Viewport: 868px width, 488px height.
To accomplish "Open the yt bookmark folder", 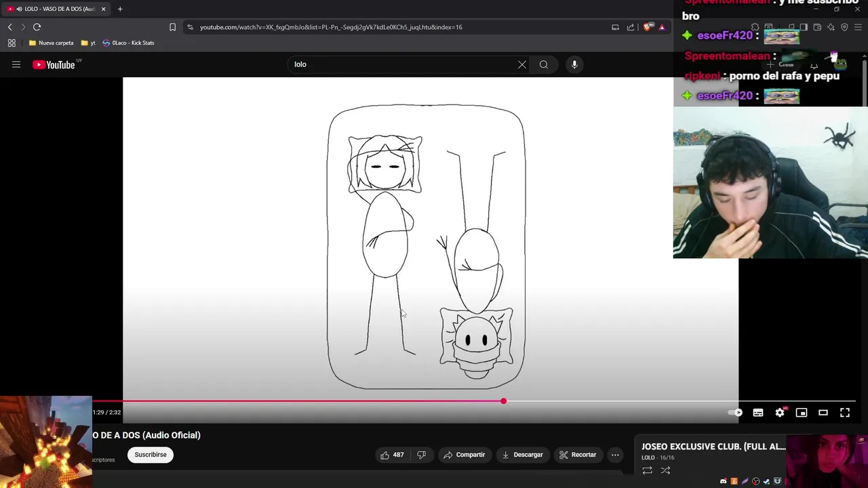I will click(x=88, y=43).
